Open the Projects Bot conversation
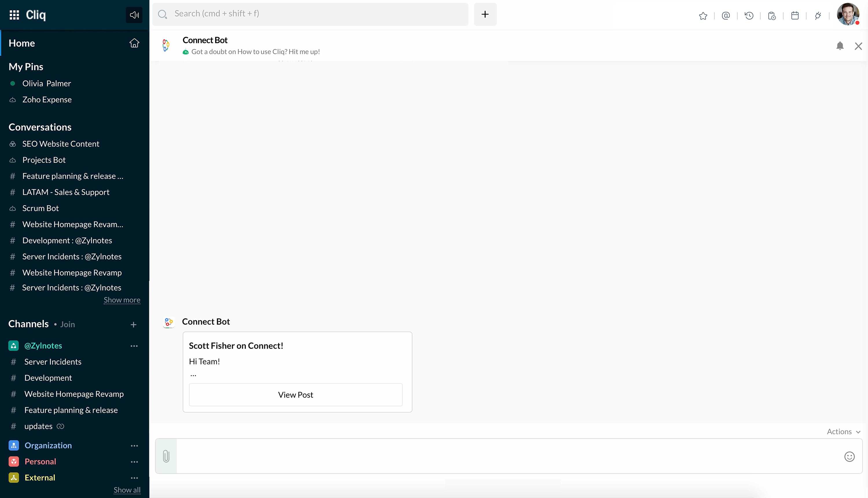Image resolution: width=868 pixels, height=498 pixels. pyautogui.click(x=44, y=160)
